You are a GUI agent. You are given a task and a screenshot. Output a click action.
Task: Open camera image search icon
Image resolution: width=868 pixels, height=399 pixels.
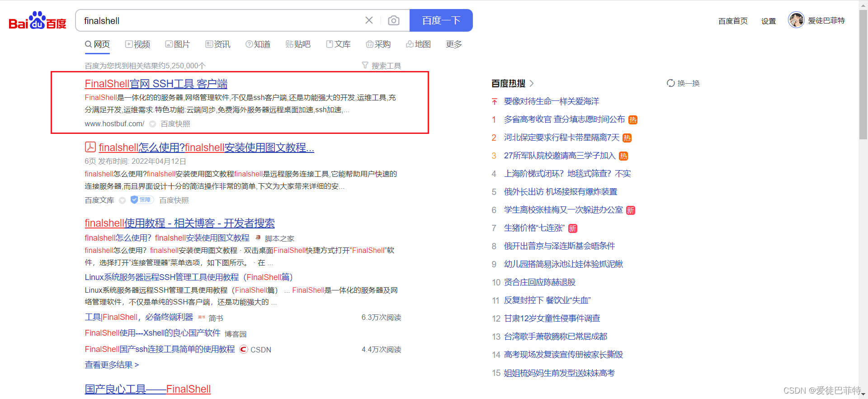tap(394, 20)
